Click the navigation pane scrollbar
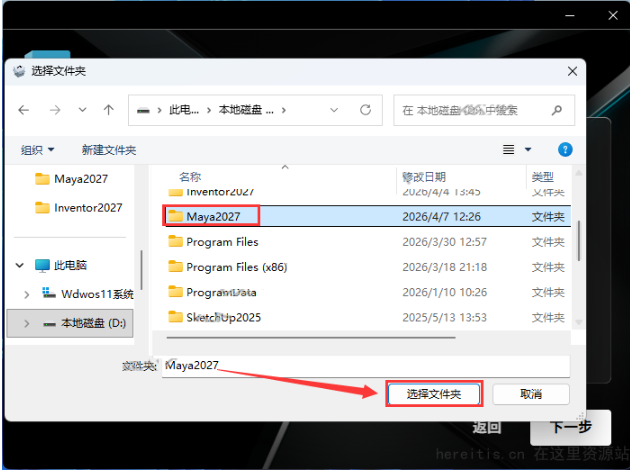Screen dimensions: 630x470 pyautogui.click(x=141, y=270)
